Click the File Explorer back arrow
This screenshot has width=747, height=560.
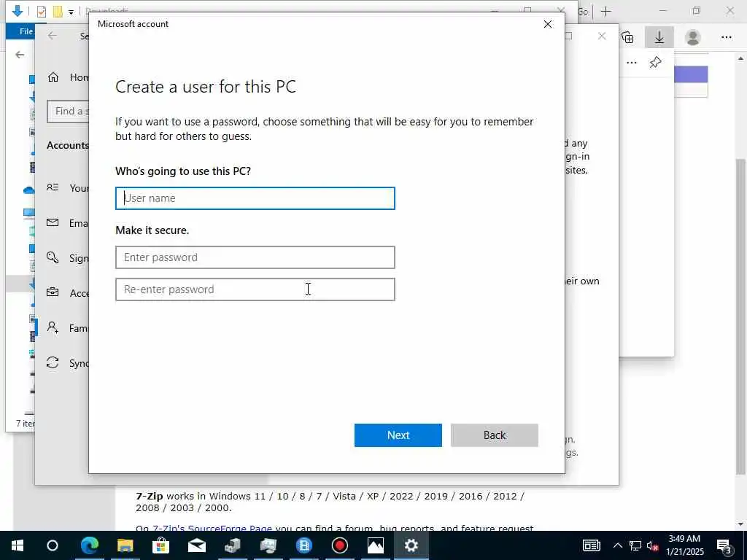[20, 55]
